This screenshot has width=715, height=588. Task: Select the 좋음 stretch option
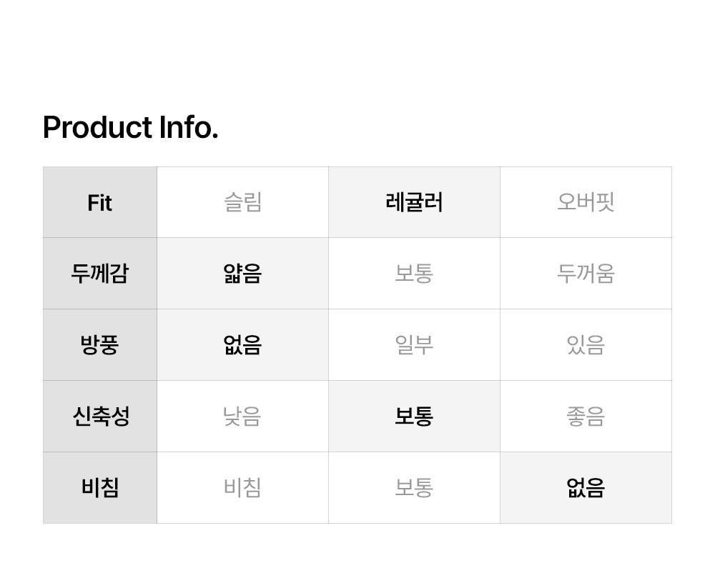point(586,417)
